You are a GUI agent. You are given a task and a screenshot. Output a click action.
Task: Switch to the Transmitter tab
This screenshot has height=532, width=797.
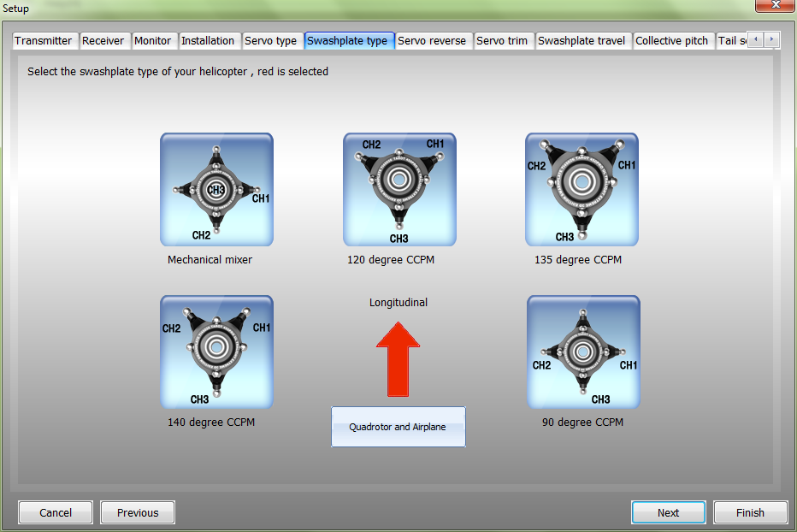[44, 41]
